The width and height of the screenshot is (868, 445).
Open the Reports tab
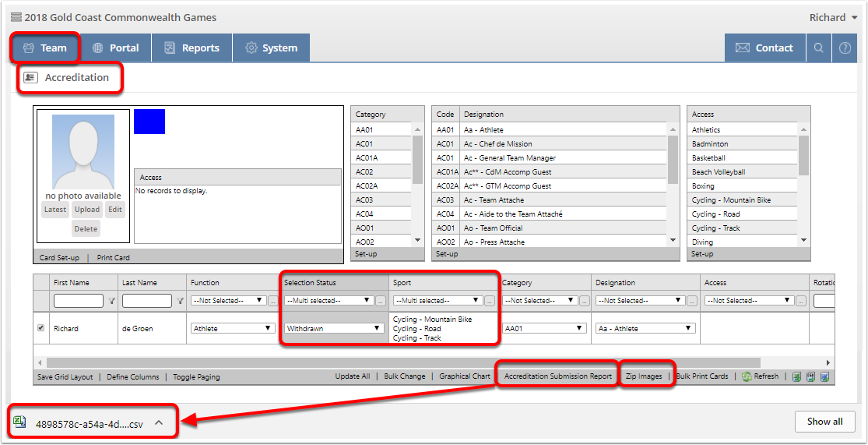(x=192, y=48)
